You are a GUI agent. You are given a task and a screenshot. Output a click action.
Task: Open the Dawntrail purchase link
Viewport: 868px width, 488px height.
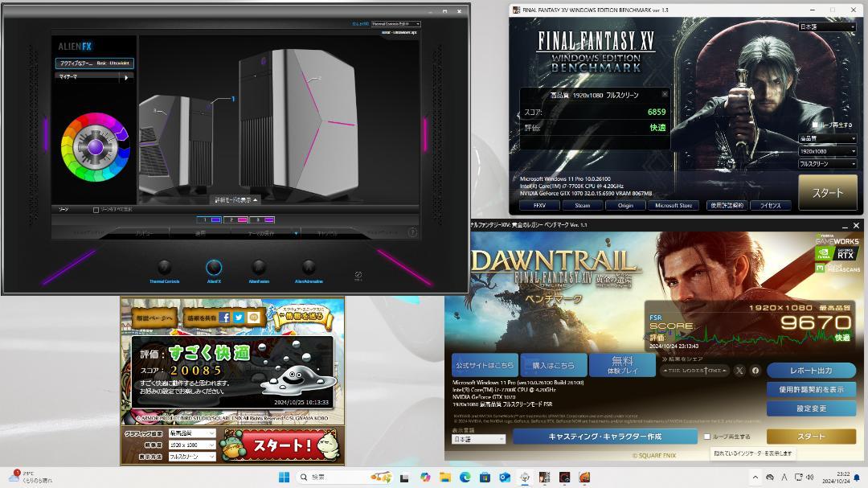pyautogui.click(x=553, y=366)
